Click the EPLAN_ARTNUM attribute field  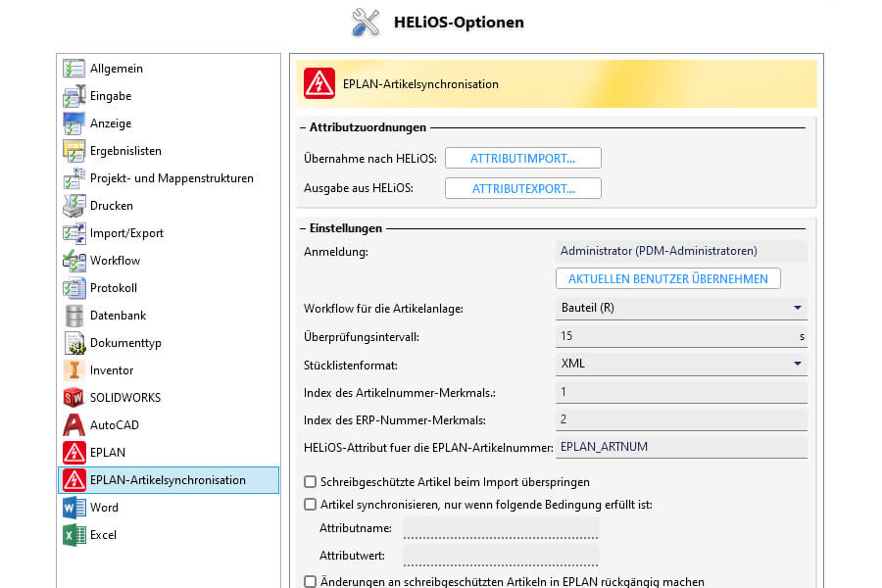[x=681, y=447]
